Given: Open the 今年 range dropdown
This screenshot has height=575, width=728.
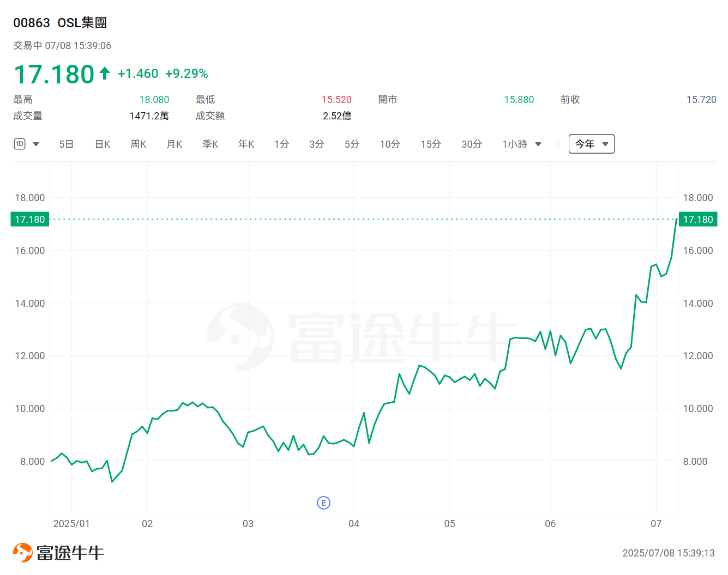Looking at the screenshot, I should click(591, 144).
